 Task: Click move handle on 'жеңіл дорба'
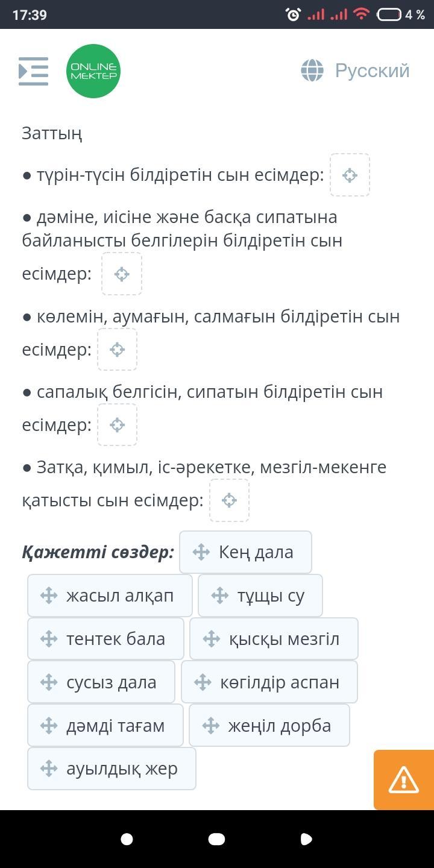(x=211, y=726)
